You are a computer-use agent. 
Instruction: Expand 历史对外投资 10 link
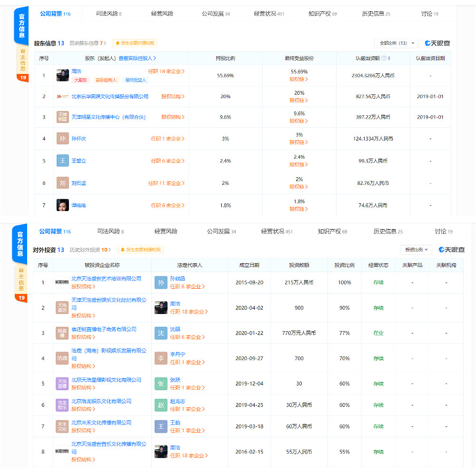click(x=90, y=250)
